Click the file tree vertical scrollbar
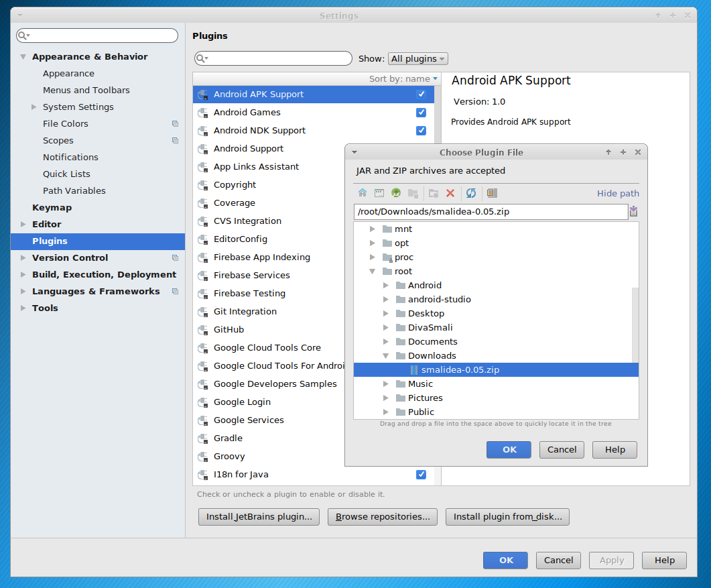This screenshot has width=711, height=588. [635, 322]
